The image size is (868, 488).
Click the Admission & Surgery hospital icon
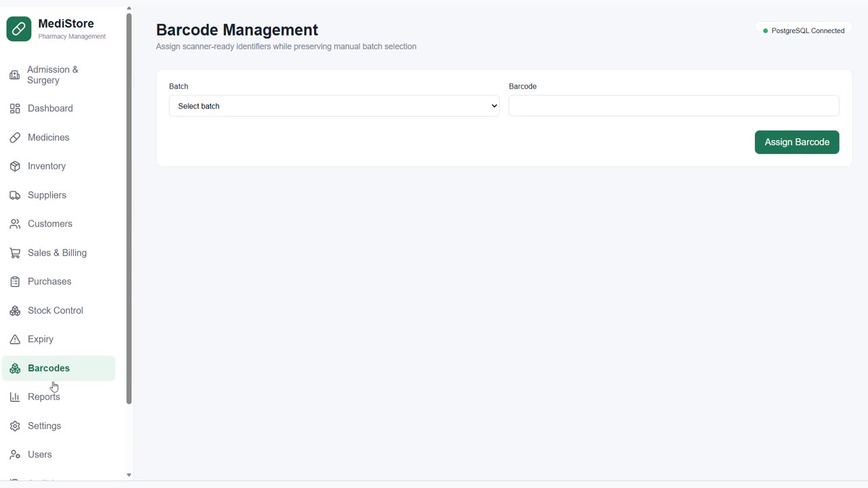[14, 75]
